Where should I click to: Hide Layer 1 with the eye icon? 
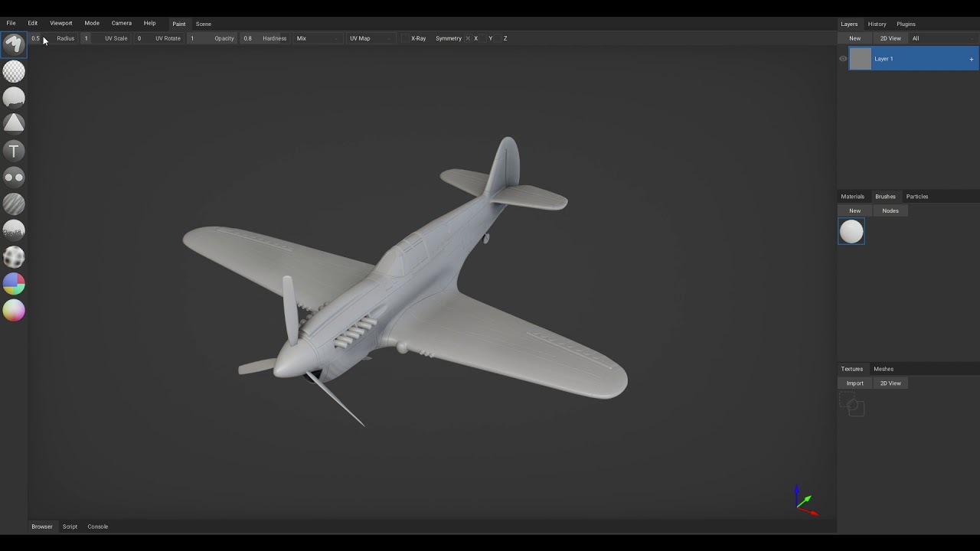843,59
